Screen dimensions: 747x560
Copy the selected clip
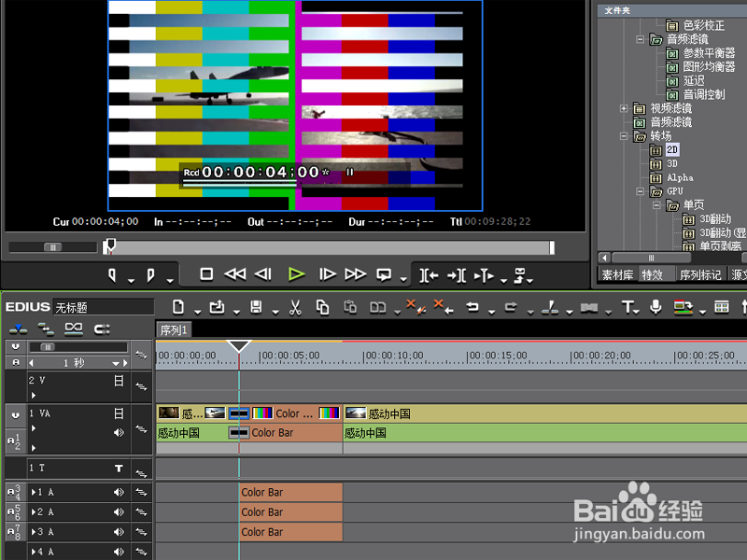(x=322, y=307)
